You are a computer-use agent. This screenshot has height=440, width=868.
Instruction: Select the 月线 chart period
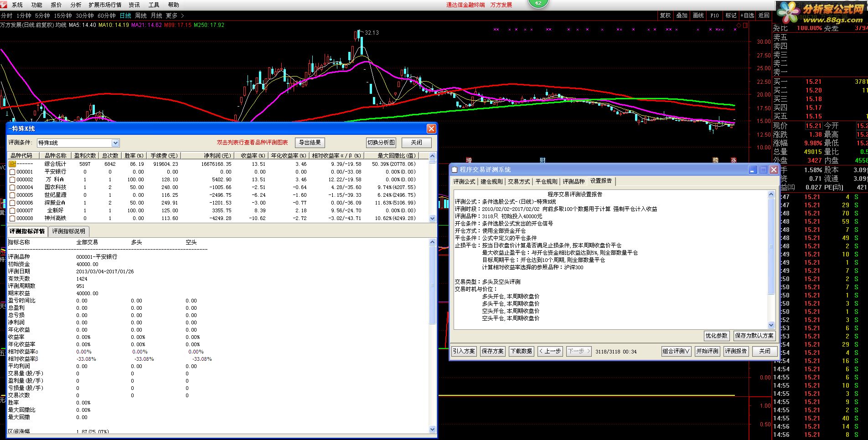tap(156, 15)
